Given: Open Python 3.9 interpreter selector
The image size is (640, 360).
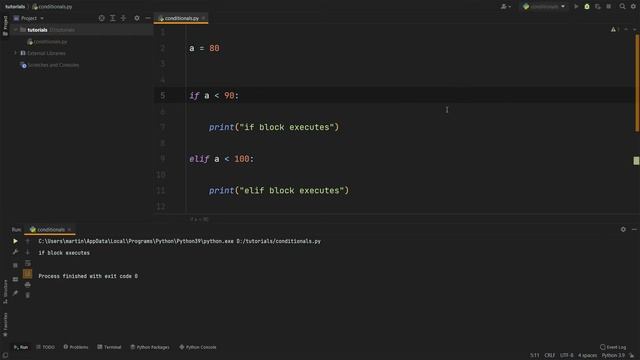Looking at the screenshot, I should [613, 356].
